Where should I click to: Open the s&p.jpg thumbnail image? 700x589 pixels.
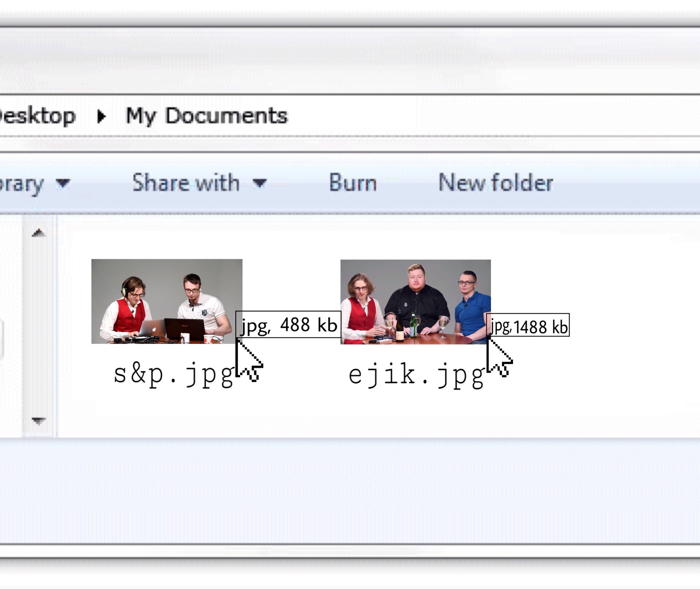click(167, 301)
